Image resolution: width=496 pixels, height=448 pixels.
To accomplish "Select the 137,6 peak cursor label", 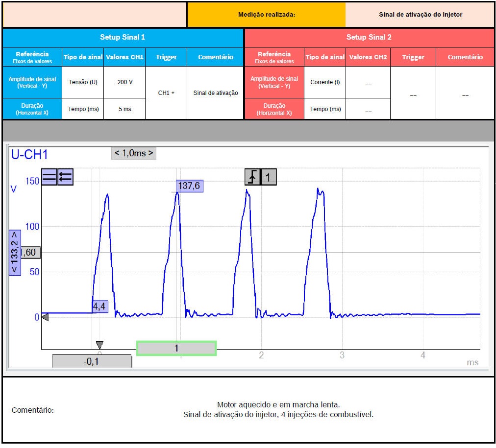I will (190, 186).
